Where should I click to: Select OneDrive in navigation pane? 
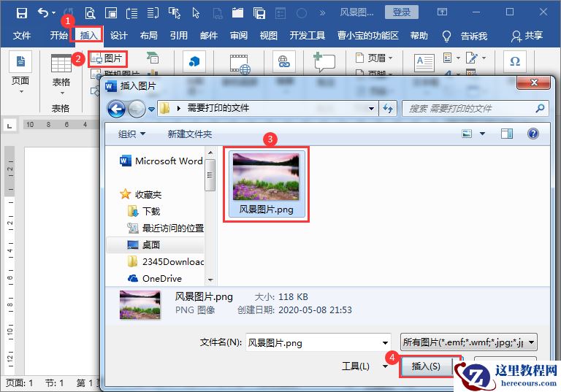(155, 278)
